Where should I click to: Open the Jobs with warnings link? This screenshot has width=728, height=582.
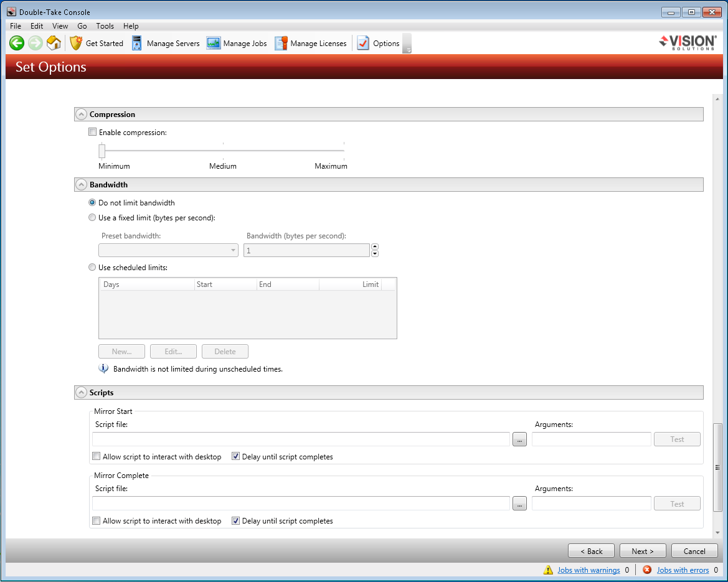[589, 570]
